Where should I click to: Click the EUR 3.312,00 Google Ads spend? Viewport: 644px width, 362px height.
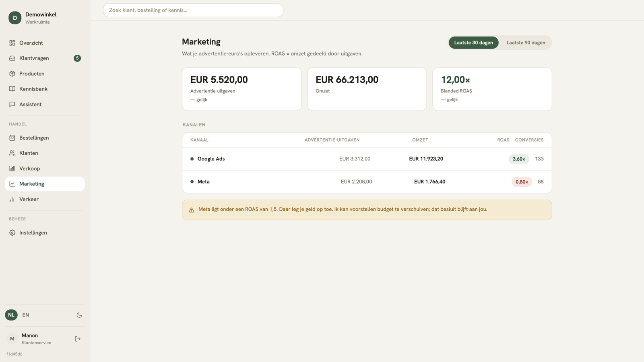pyautogui.click(x=355, y=159)
